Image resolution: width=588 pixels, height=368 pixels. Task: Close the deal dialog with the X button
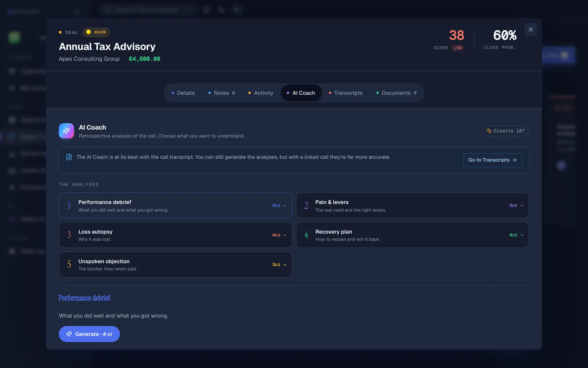click(531, 30)
